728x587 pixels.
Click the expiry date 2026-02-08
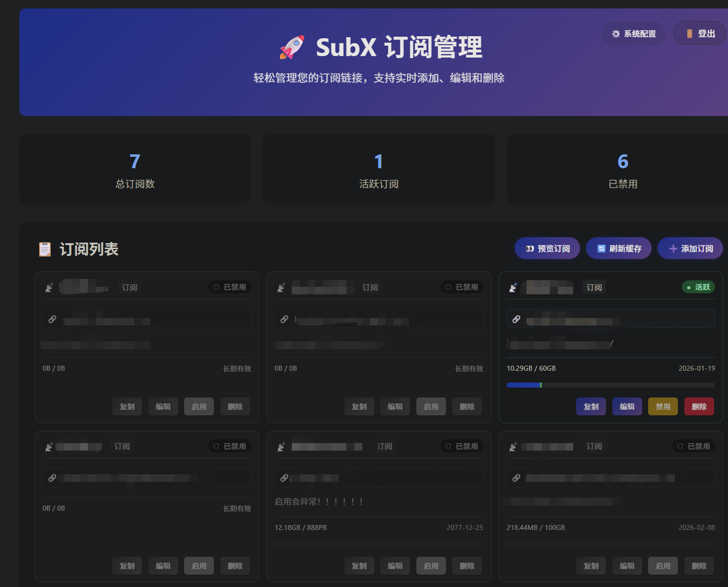coord(697,527)
